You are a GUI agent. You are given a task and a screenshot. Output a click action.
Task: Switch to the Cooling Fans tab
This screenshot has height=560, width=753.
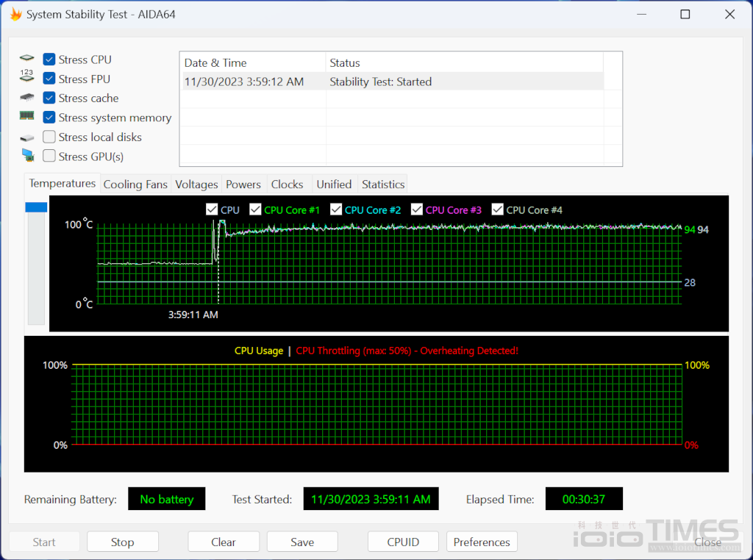[x=135, y=184]
